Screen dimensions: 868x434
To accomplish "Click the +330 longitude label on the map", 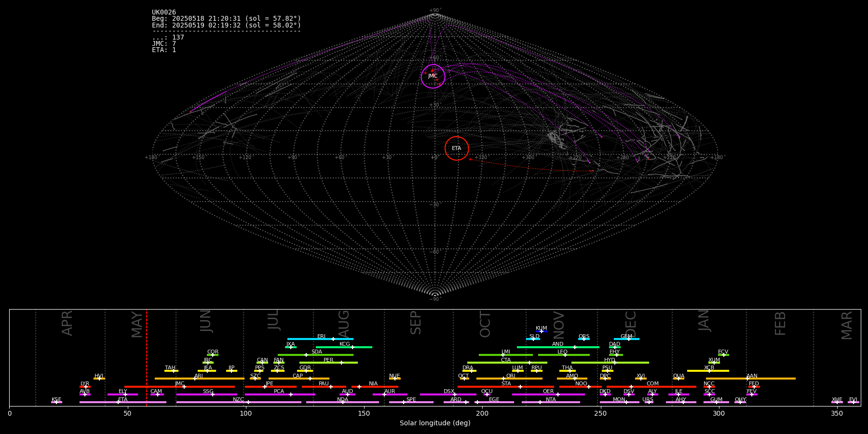I will [x=481, y=157].
